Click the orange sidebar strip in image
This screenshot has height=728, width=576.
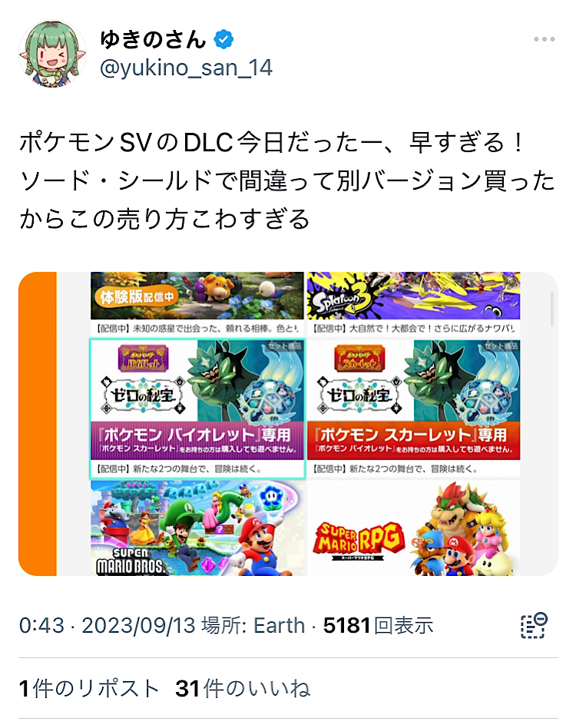coord(38,424)
